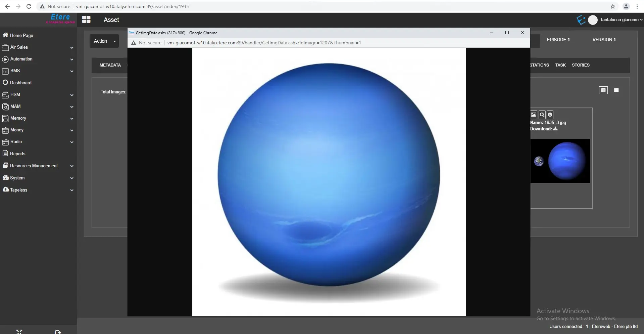Viewport: 644px width, 334px height.
Task: Bookmark this page with the star icon
Action: pyautogui.click(x=613, y=6)
